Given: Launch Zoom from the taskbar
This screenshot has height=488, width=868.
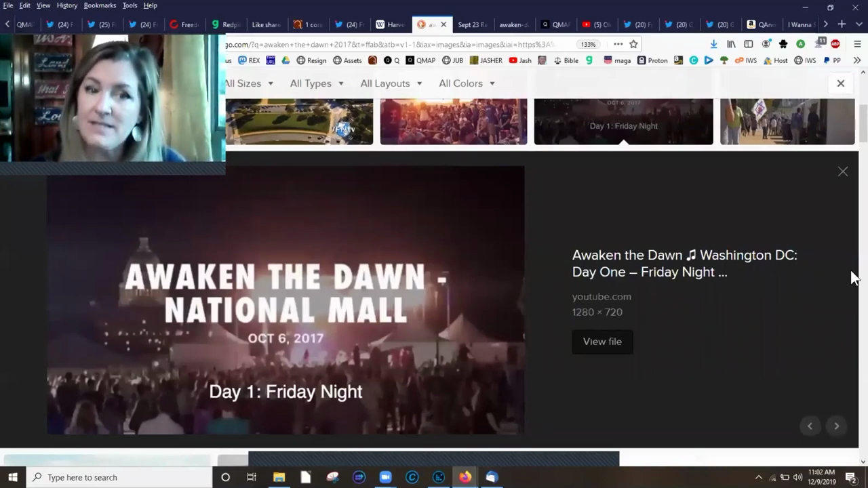Looking at the screenshot, I should tap(385, 477).
